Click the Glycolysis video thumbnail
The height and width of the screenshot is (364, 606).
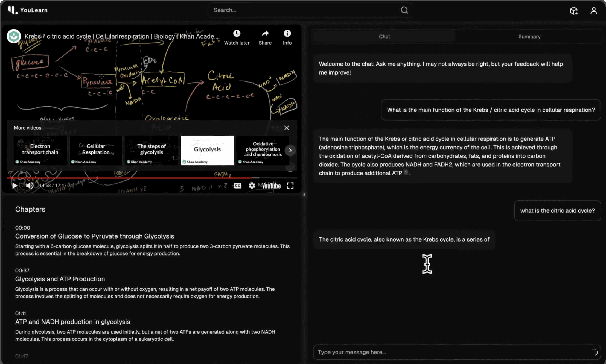pyautogui.click(x=207, y=150)
